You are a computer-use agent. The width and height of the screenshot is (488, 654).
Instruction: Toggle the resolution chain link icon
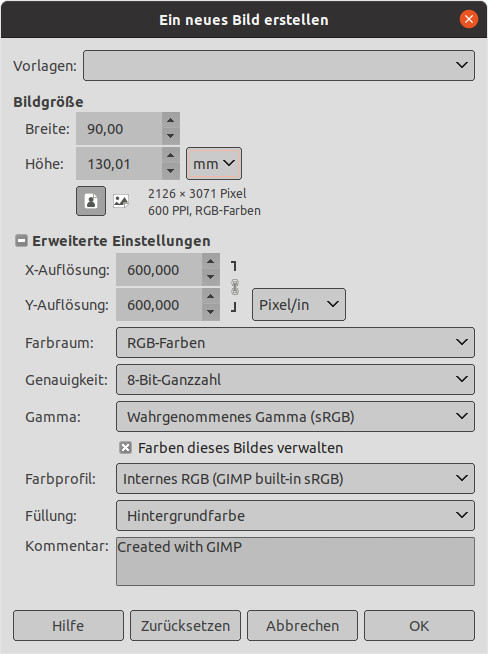pyautogui.click(x=235, y=287)
